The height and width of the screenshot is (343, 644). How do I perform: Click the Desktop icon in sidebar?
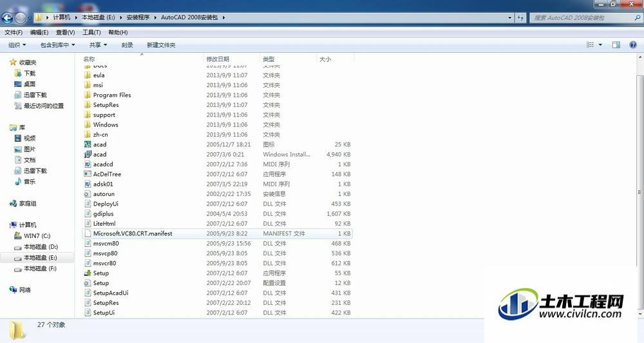pyautogui.click(x=17, y=84)
